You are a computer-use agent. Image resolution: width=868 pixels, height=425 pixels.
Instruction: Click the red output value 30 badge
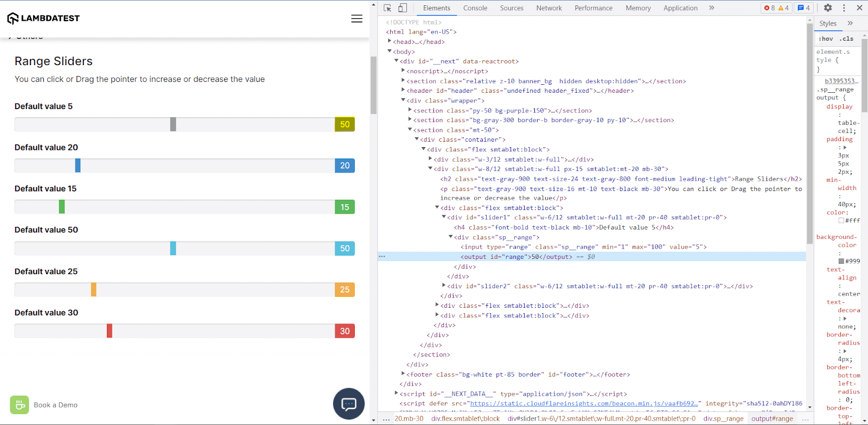tap(344, 331)
